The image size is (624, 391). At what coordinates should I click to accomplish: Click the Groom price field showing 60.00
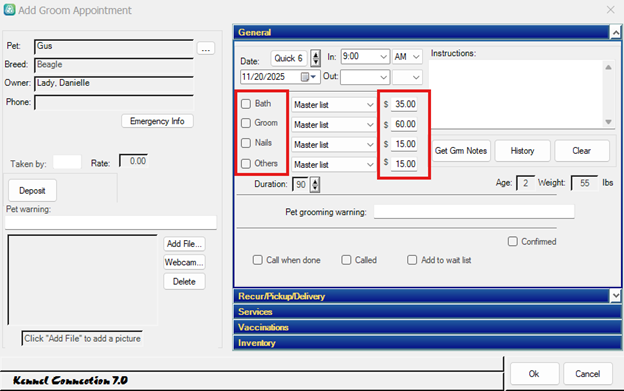click(x=404, y=124)
